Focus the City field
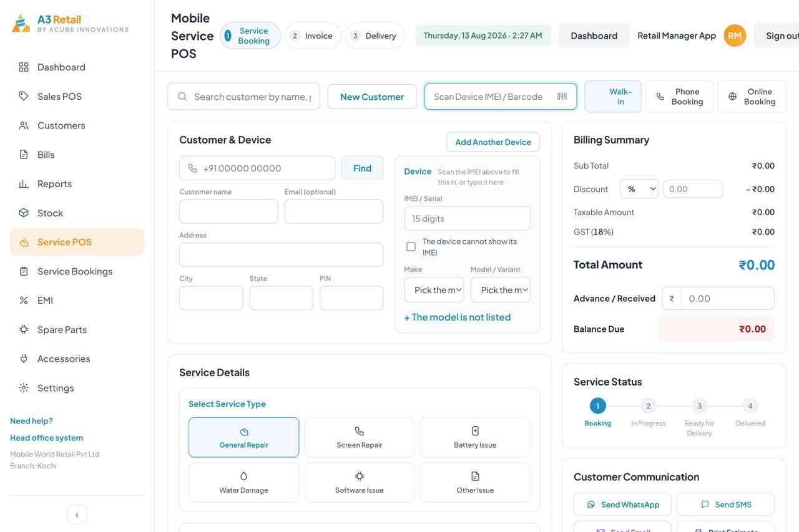Image resolution: width=799 pixels, height=532 pixels. (x=211, y=298)
